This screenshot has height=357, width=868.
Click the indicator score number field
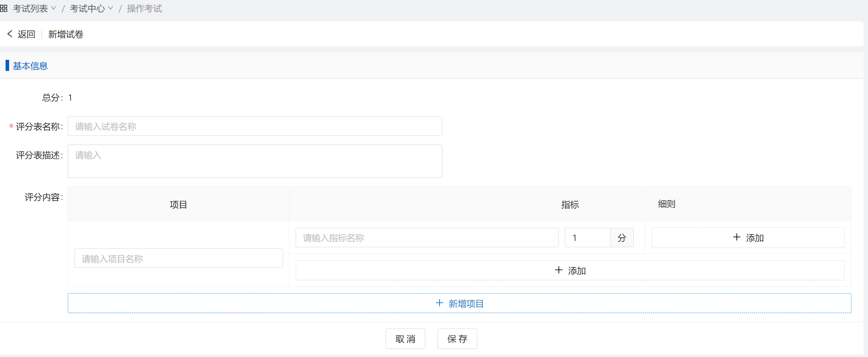click(x=587, y=238)
